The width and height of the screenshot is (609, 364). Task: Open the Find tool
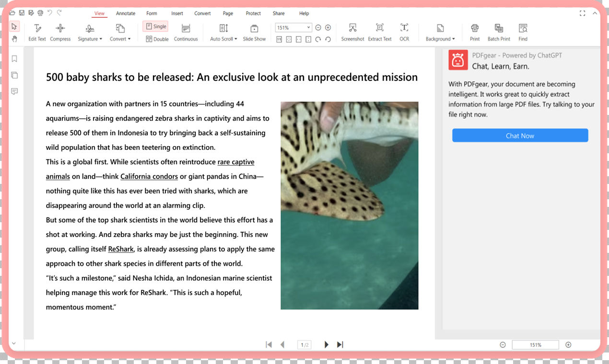pyautogui.click(x=523, y=33)
